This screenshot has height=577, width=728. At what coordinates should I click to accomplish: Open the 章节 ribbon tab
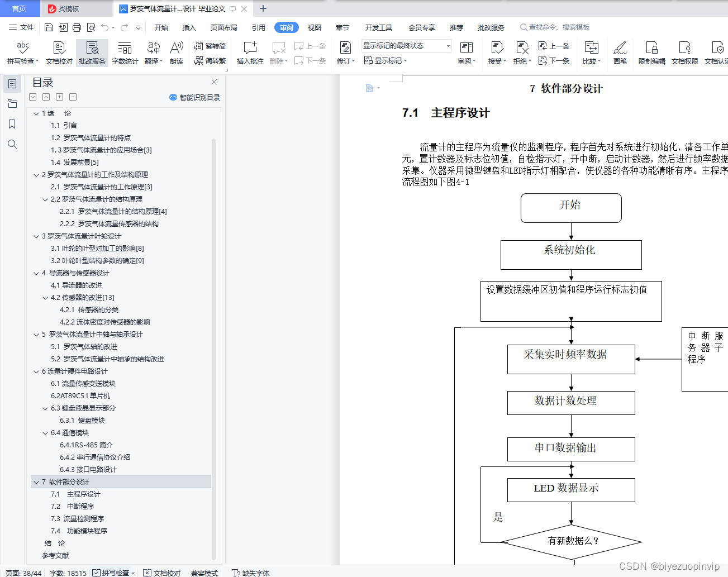coord(342,27)
